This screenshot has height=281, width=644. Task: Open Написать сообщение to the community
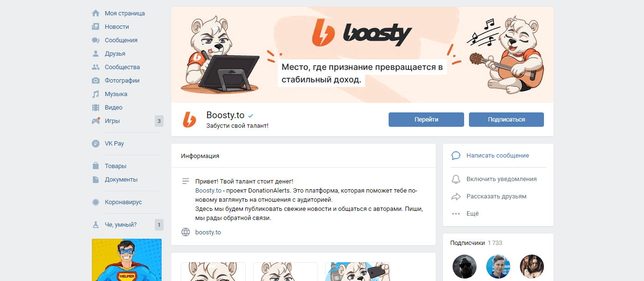[x=498, y=156]
